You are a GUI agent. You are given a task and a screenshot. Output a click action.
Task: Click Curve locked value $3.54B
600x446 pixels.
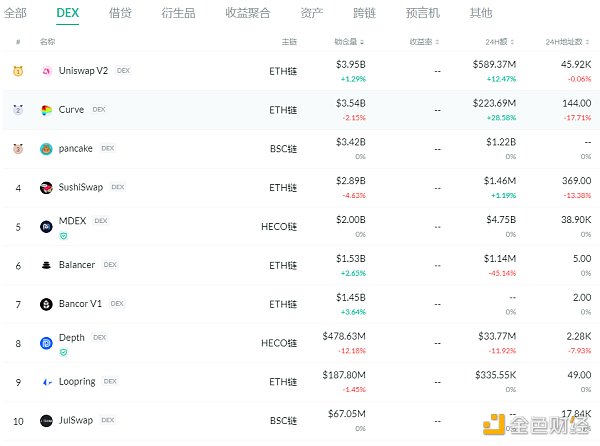pos(351,103)
